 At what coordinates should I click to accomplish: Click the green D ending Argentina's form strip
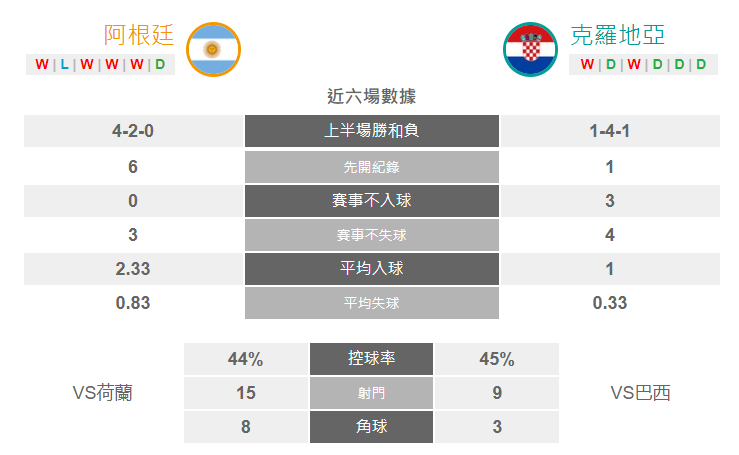[160, 64]
